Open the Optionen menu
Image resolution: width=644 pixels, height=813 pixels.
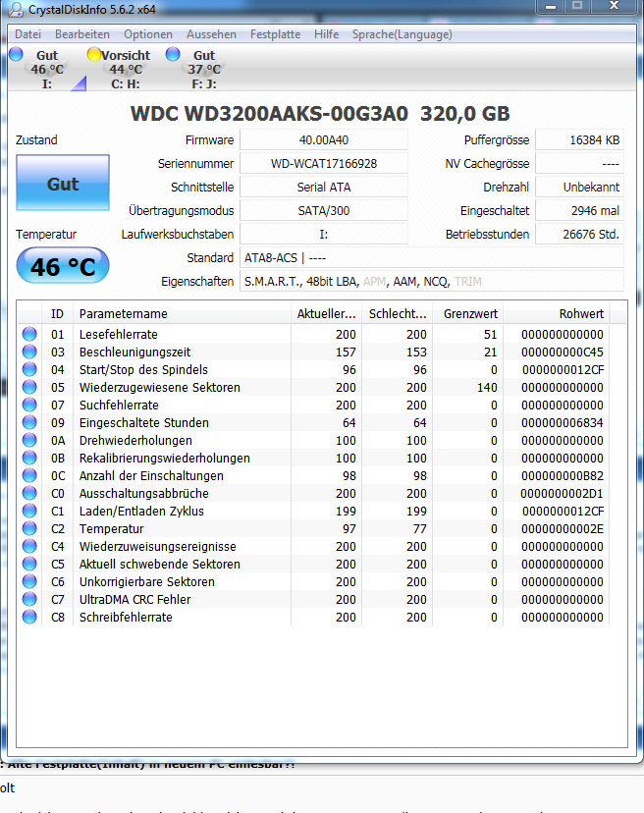tap(148, 34)
